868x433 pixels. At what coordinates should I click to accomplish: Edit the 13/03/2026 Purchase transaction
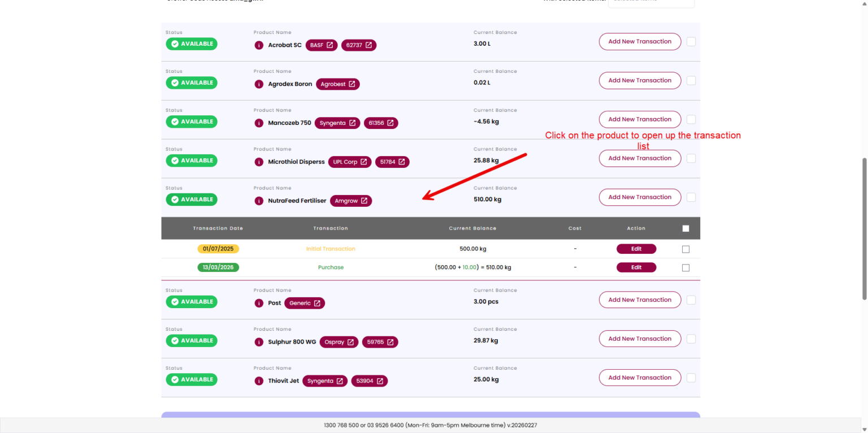pos(636,268)
